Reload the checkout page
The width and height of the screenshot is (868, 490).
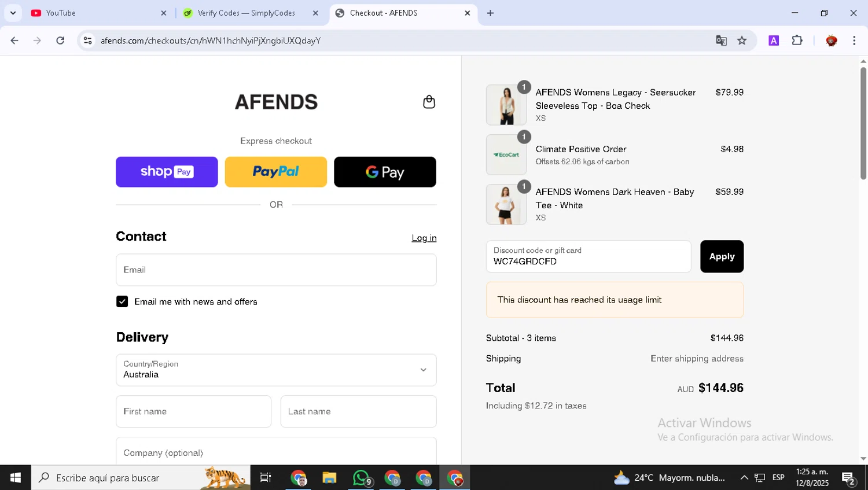click(60, 40)
